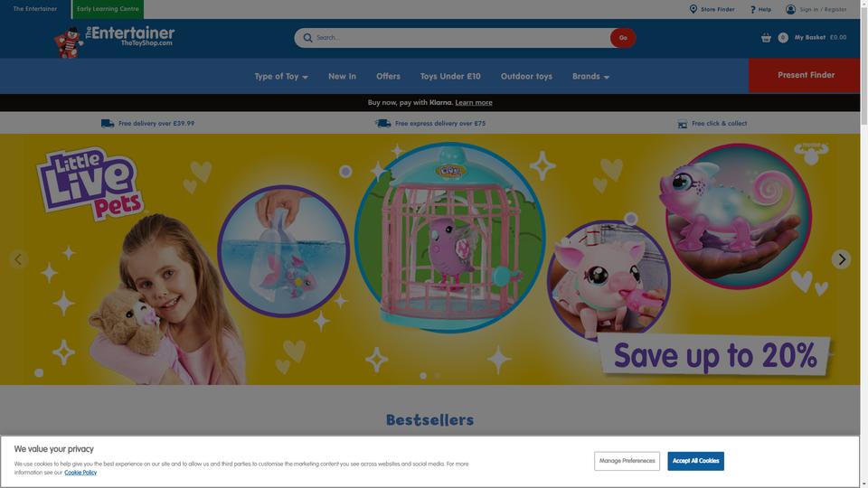The height and width of the screenshot is (488, 868).
Task: Show previous banner slide arrow
Action: tap(18, 259)
